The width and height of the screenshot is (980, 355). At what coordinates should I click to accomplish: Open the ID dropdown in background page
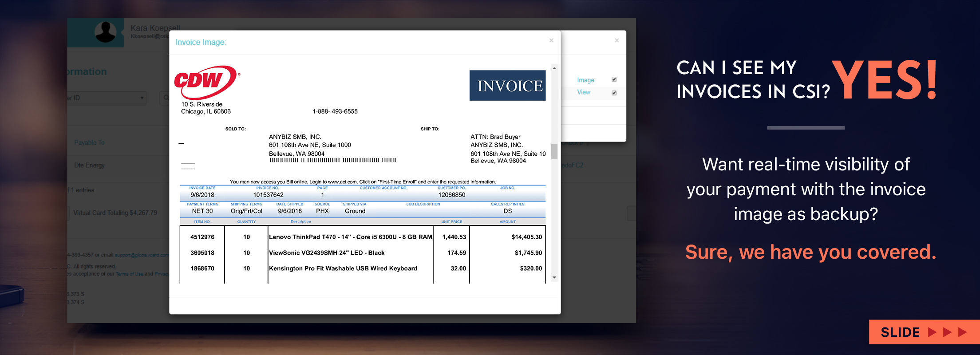tap(107, 98)
